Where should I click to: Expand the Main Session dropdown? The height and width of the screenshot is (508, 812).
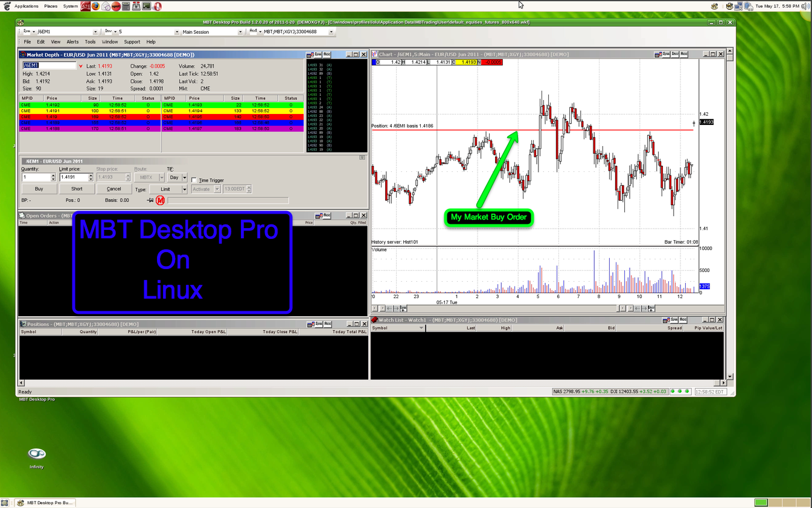(x=240, y=32)
